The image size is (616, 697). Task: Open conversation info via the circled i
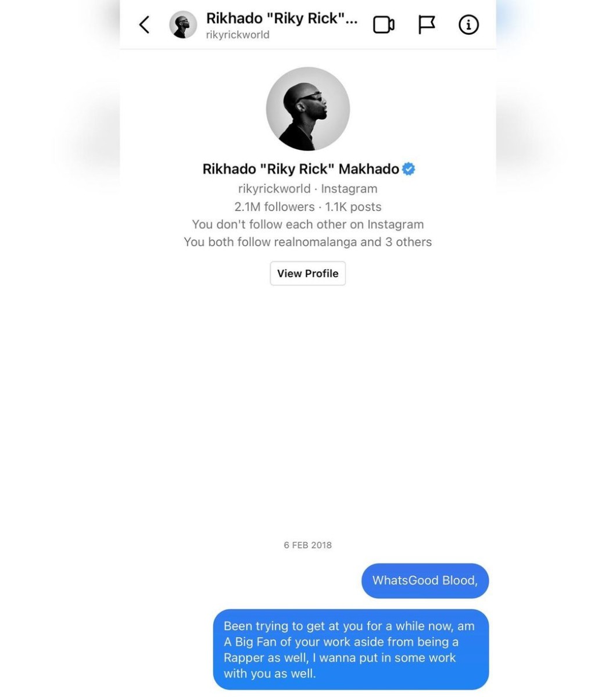pos(468,24)
